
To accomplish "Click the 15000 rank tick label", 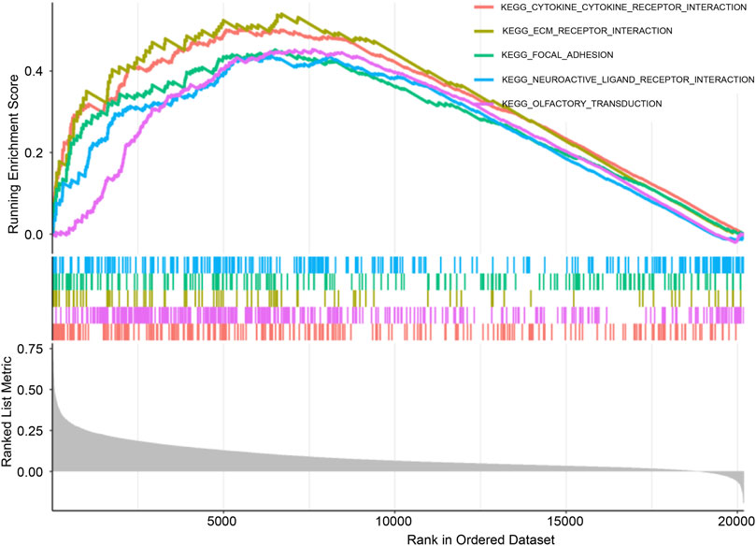I will pyautogui.click(x=565, y=522).
